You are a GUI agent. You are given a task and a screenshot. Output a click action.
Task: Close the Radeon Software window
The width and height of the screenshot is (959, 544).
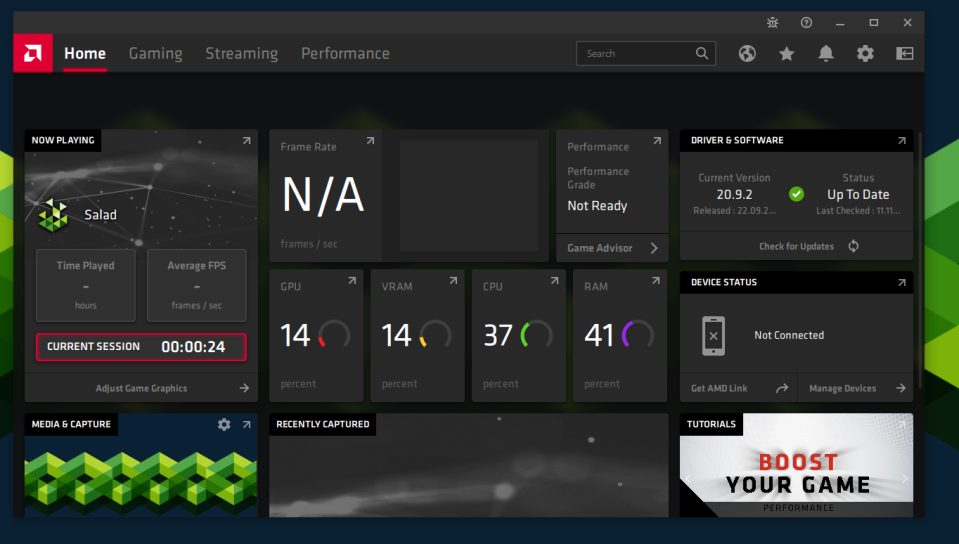[907, 23]
